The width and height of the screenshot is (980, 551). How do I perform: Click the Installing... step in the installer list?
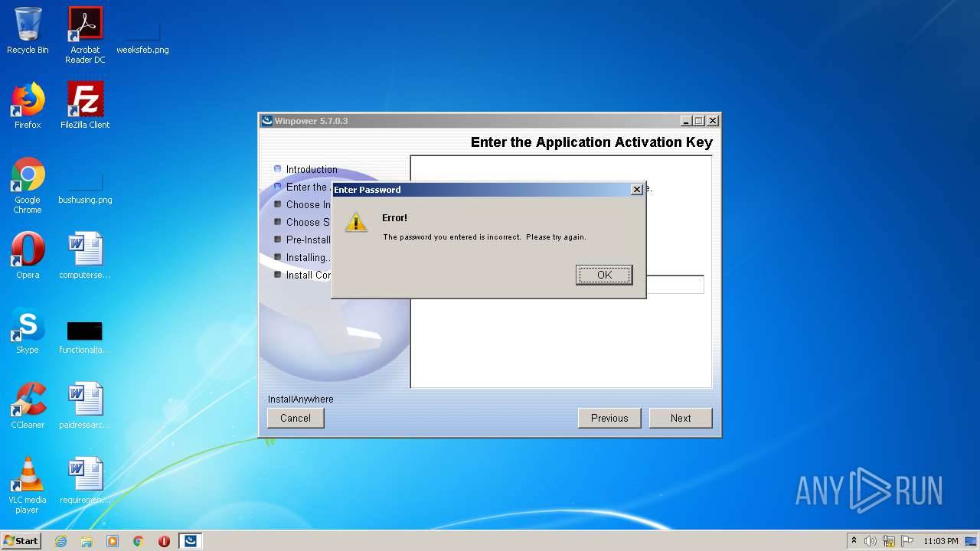tap(309, 257)
